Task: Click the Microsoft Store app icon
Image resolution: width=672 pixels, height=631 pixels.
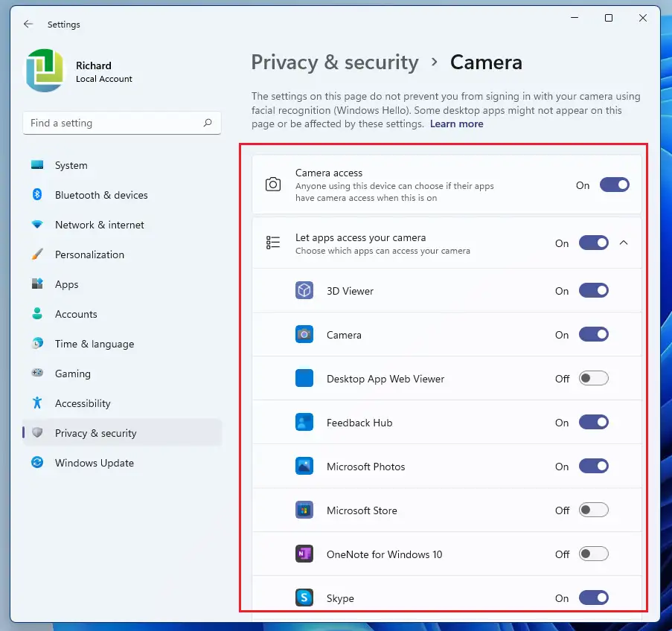Action: 304,510
